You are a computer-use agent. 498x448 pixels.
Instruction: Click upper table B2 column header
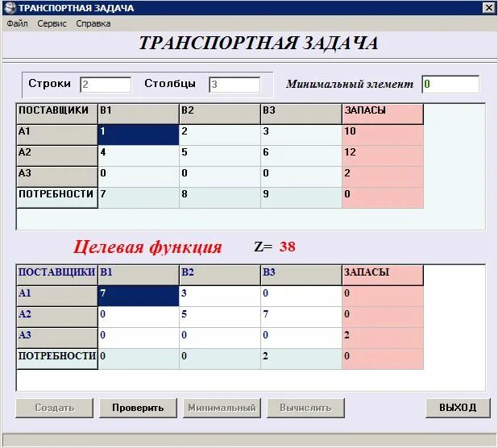point(220,114)
